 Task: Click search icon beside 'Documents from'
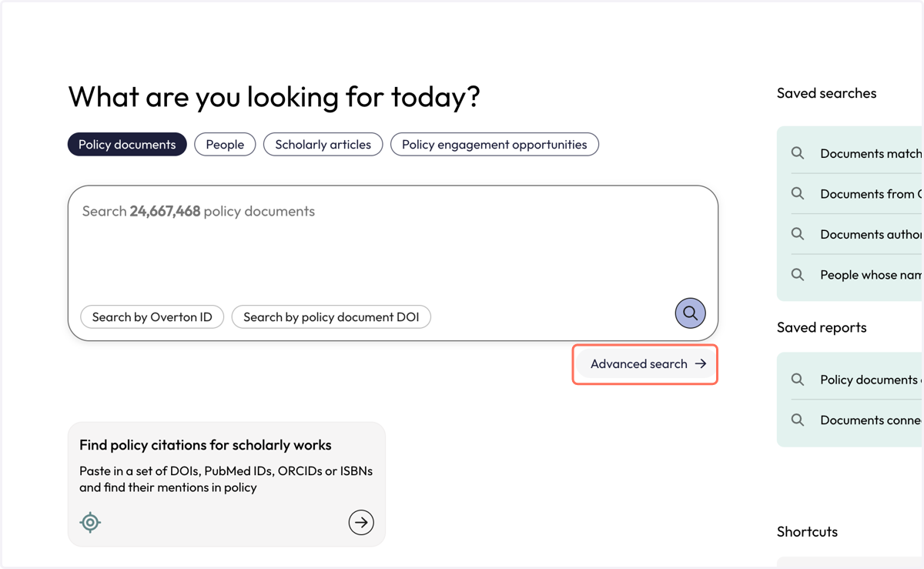pyautogui.click(x=798, y=193)
